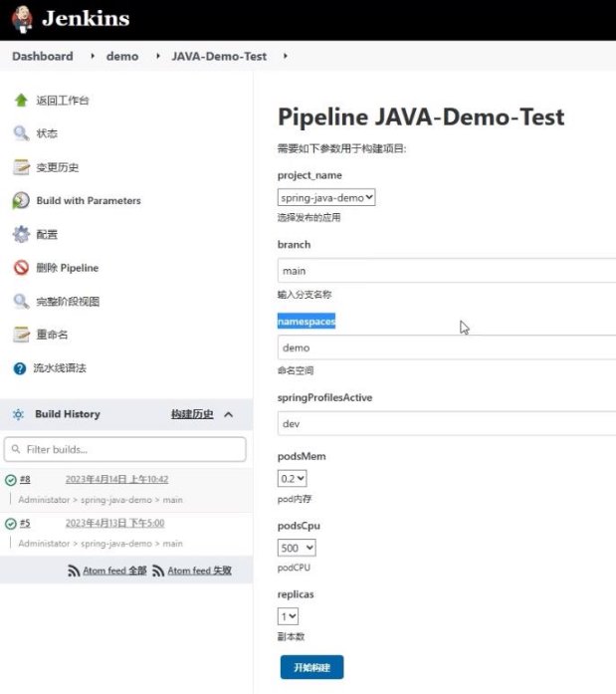The height and width of the screenshot is (694, 616).
Task: Click the podsCpu label
Action: point(299,526)
